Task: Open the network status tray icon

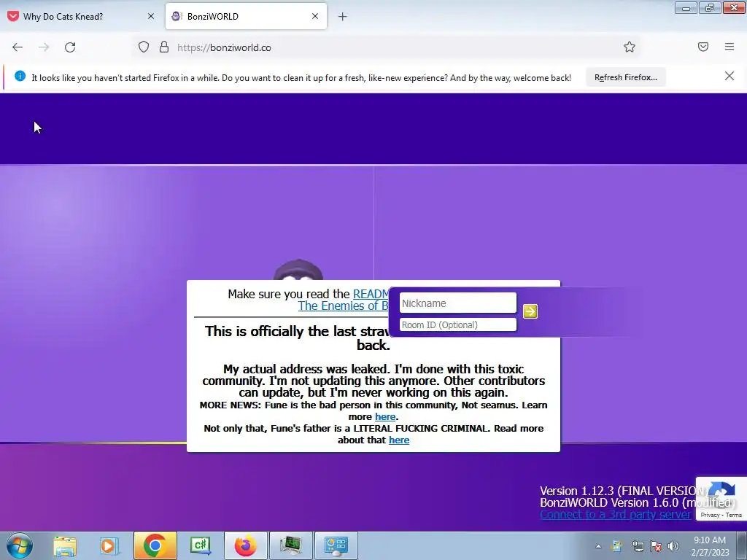Action: (638, 546)
